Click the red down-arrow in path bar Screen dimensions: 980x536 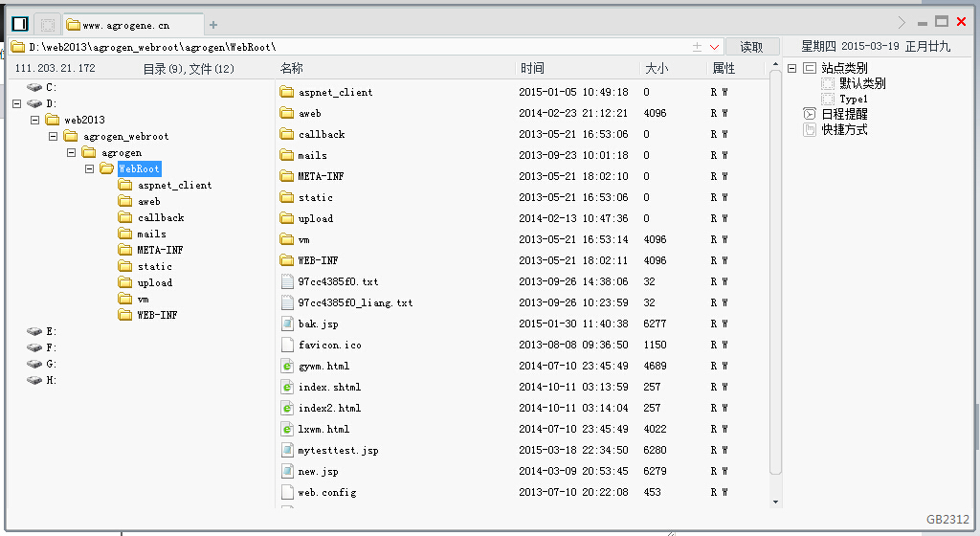714,47
